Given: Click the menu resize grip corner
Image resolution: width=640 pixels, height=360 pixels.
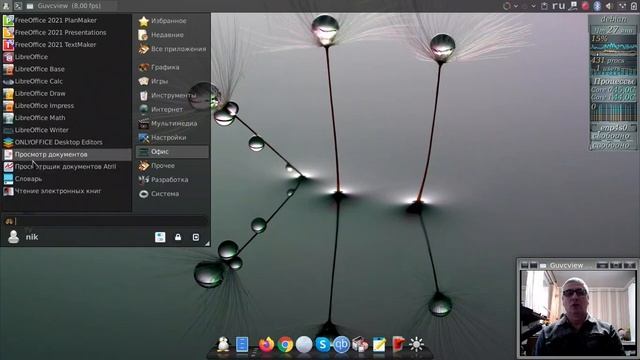Looking at the screenshot, I should click(x=207, y=243).
